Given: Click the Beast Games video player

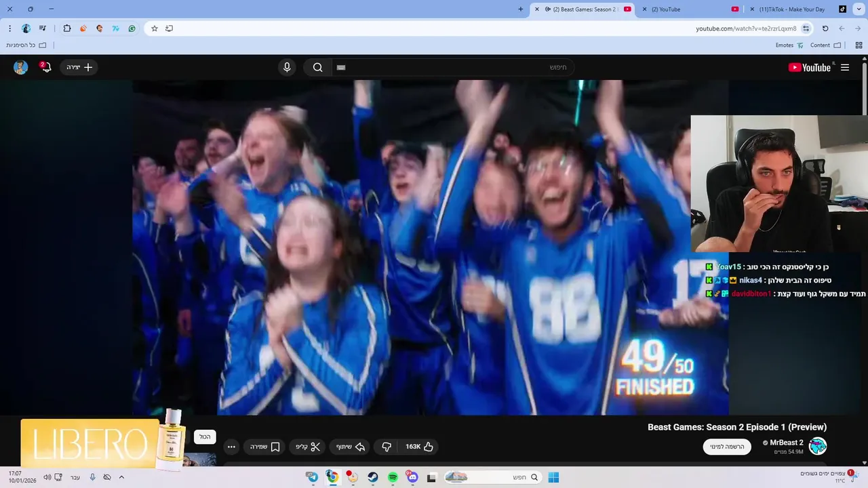Looking at the screenshot, I should tap(431, 247).
